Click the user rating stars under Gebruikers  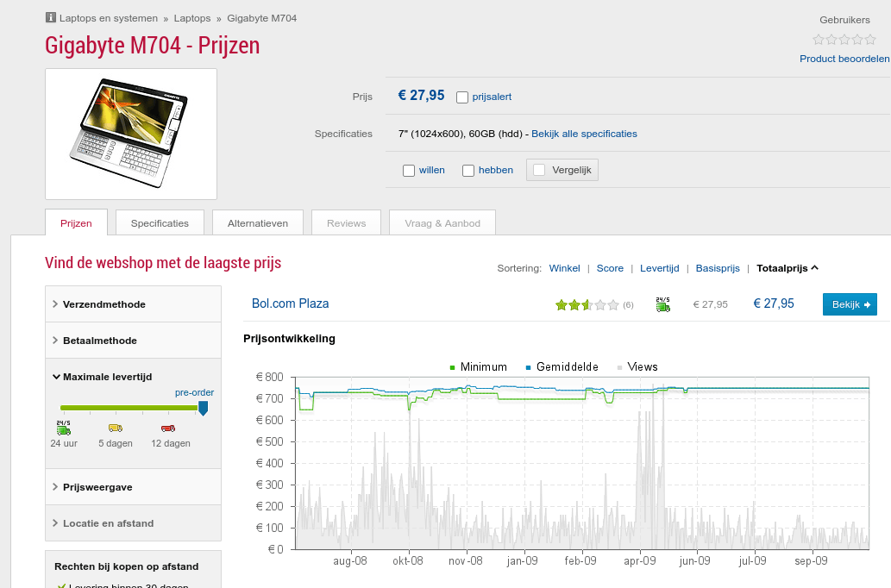click(844, 39)
